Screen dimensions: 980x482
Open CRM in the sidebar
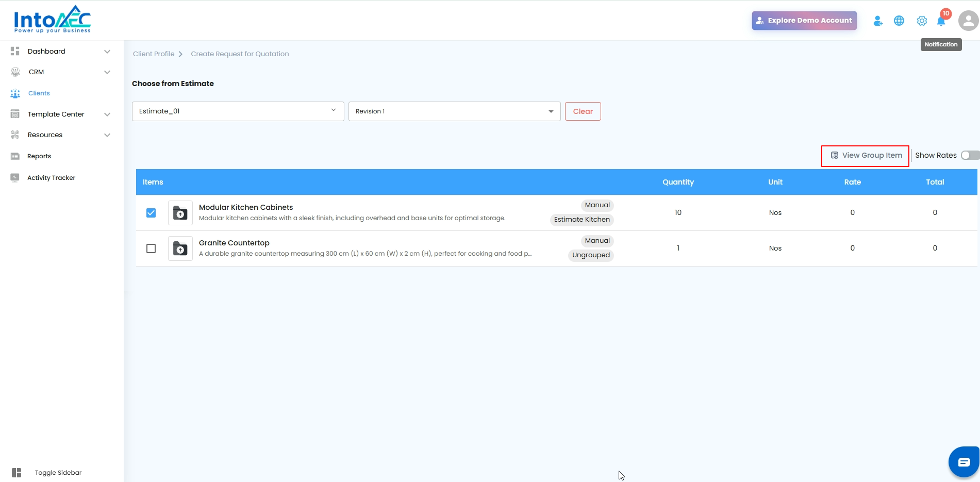[x=36, y=72]
